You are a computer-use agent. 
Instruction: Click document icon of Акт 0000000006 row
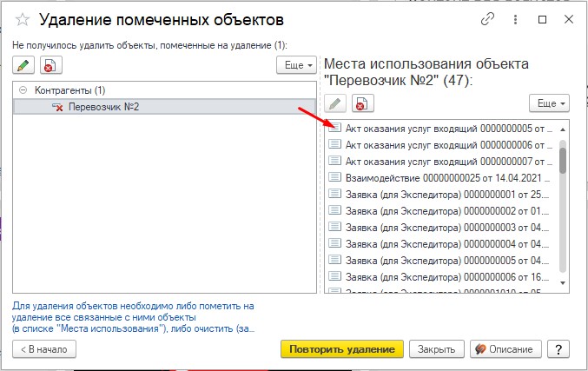pyautogui.click(x=335, y=144)
